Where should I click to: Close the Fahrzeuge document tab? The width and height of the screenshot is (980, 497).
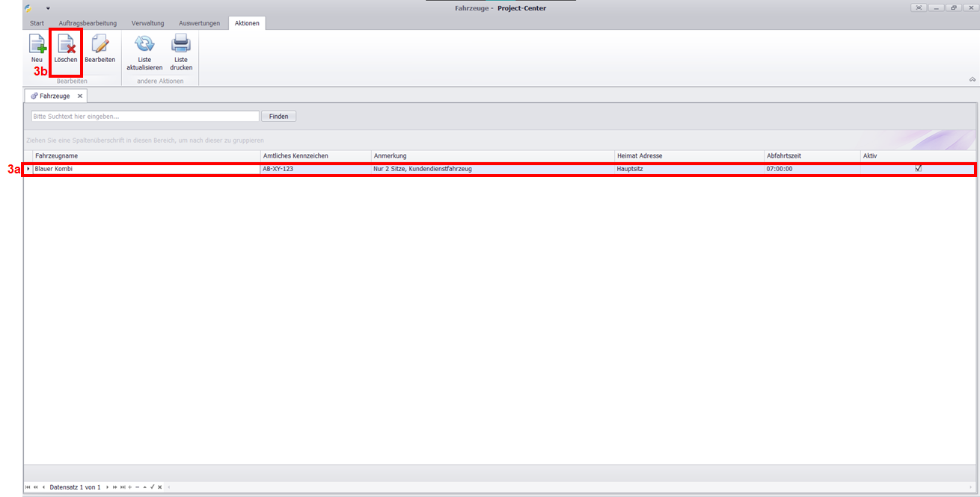click(80, 96)
